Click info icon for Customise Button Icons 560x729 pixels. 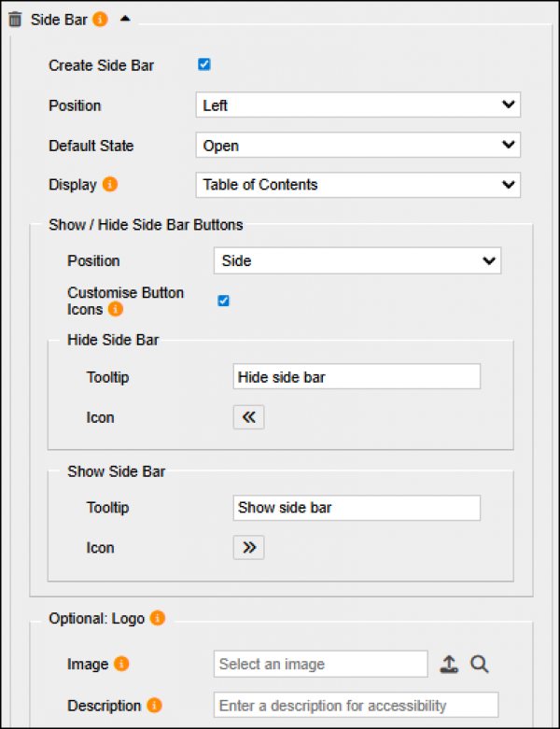click(x=116, y=309)
